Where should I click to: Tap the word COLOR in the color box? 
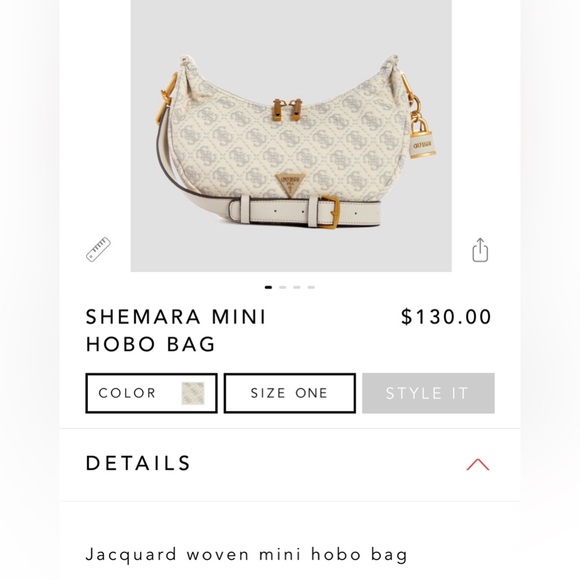point(127,393)
